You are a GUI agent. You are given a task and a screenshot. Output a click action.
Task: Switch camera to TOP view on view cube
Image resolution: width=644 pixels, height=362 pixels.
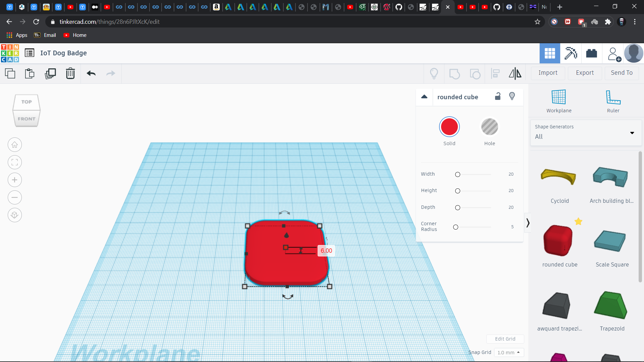point(26,102)
